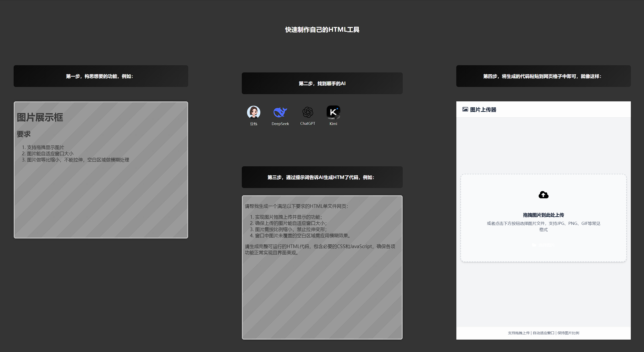Click the cloud upload icon
This screenshot has height=352, width=644.
543,195
